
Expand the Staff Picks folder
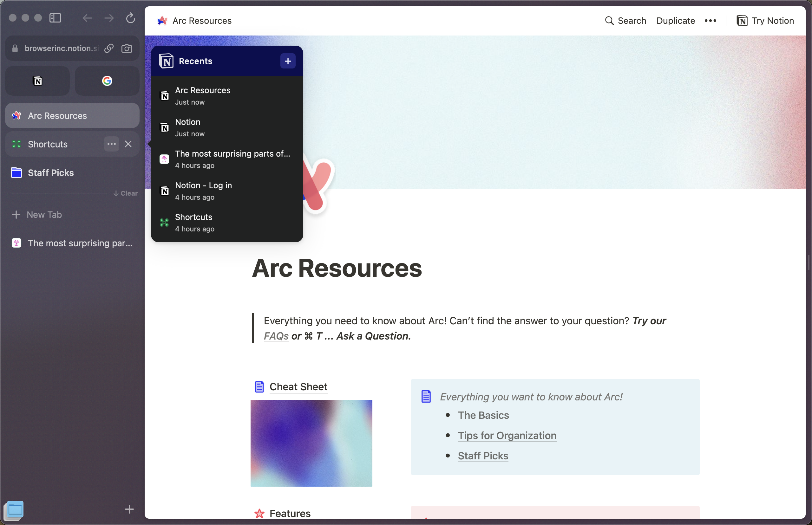pyautogui.click(x=72, y=172)
